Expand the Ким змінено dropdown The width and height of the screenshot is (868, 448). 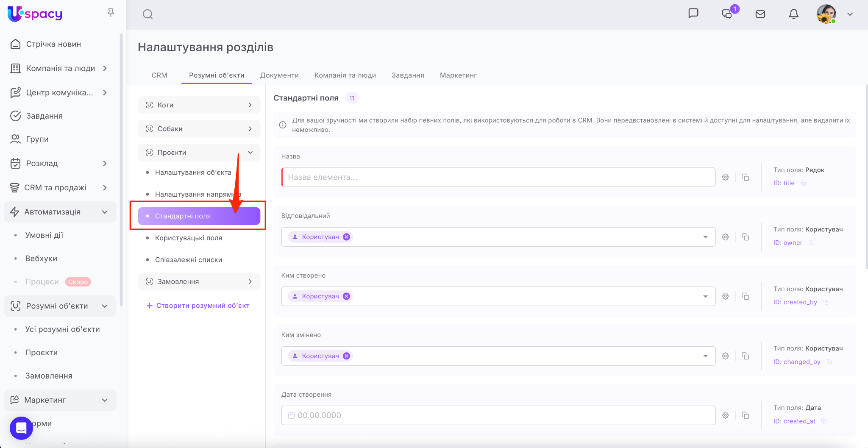click(705, 356)
